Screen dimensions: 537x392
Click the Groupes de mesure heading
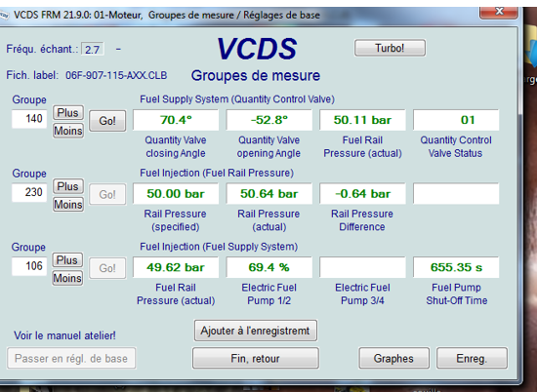pos(256,76)
